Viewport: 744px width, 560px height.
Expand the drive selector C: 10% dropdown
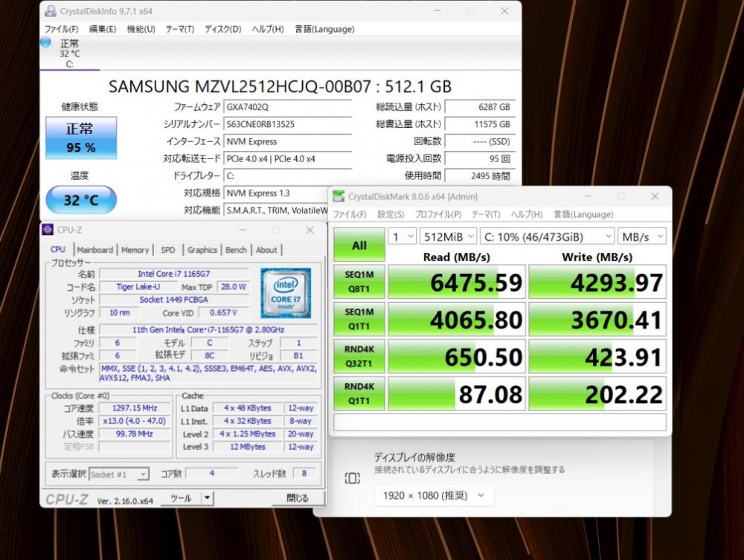click(548, 236)
